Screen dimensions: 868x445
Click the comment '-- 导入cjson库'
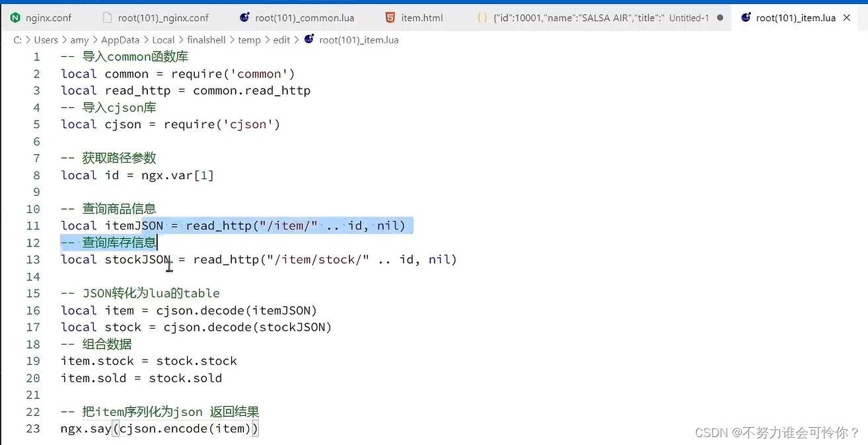point(108,107)
